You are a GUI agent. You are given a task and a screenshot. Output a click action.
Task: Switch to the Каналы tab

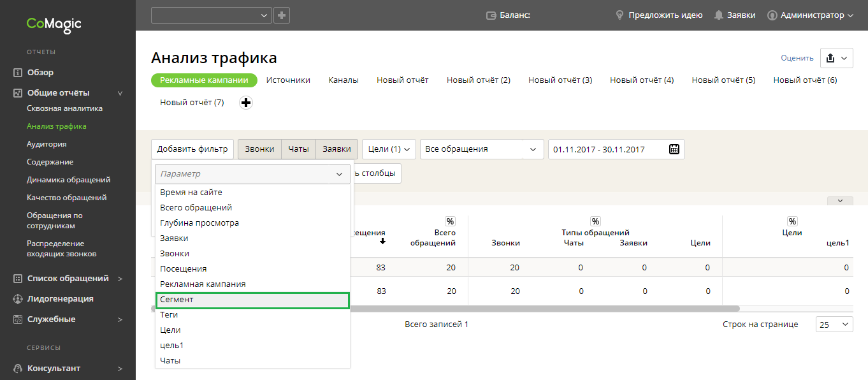click(344, 80)
